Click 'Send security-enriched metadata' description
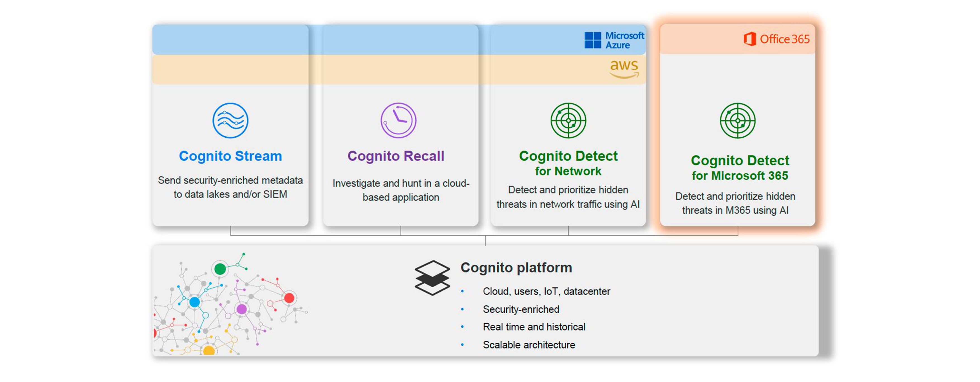980x382 pixels. [230, 180]
